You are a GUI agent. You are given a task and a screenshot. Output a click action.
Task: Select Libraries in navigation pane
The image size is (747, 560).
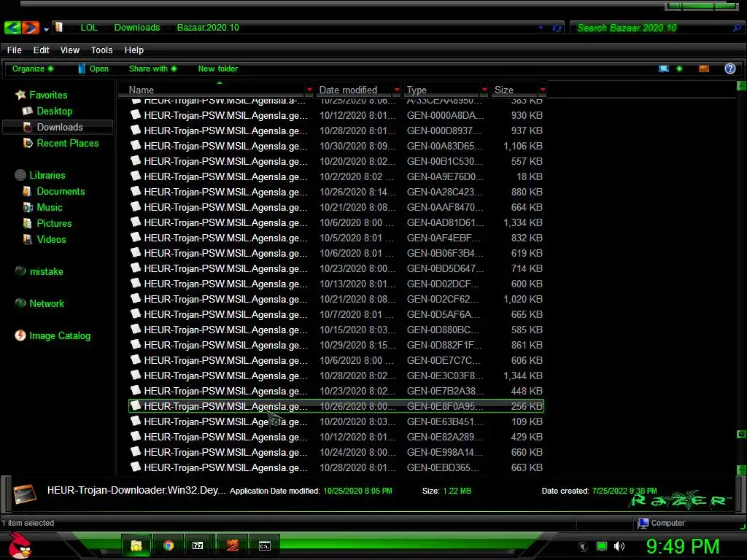click(x=40, y=175)
